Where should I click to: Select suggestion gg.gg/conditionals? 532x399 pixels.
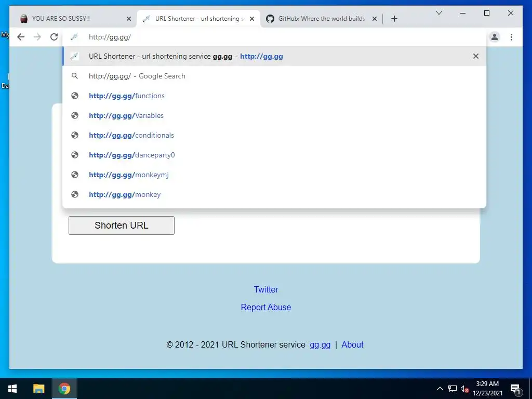click(274, 135)
